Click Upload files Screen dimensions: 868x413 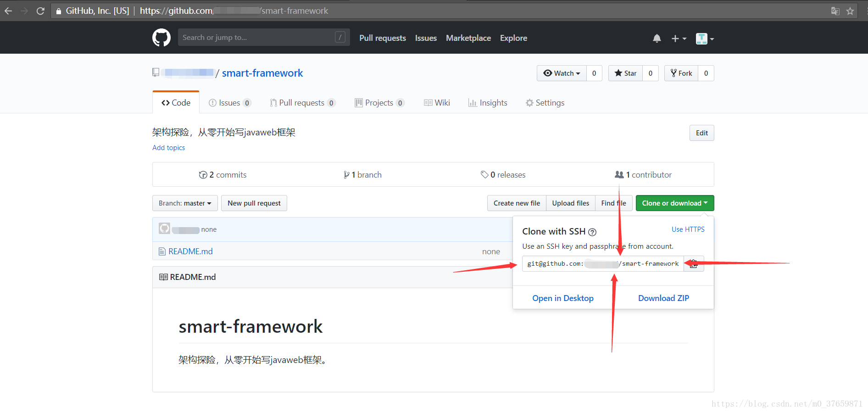click(571, 203)
